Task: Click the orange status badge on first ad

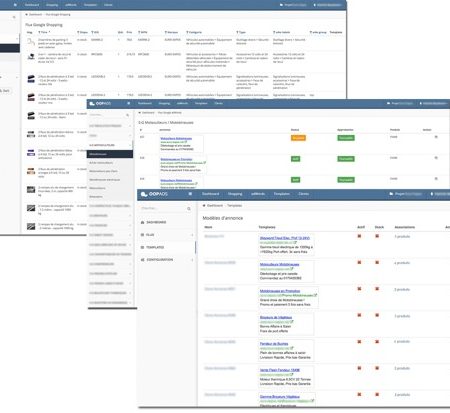Action: [x=298, y=138]
